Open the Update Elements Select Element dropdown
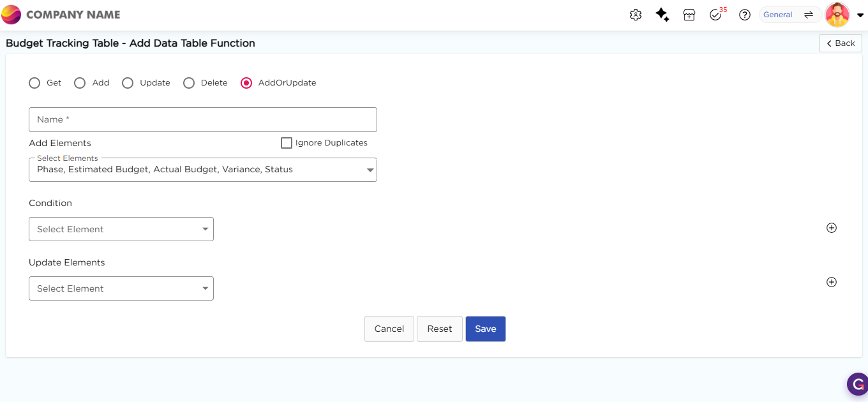This screenshot has width=868, height=402. [121, 288]
